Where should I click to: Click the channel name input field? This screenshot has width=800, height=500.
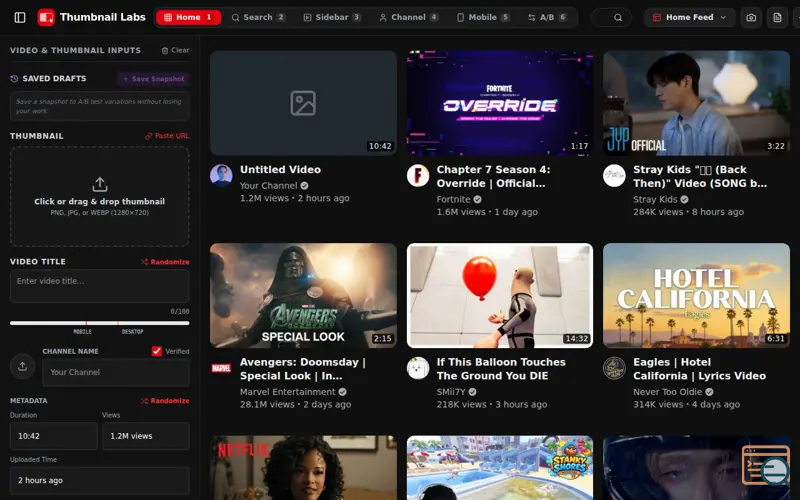[116, 372]
